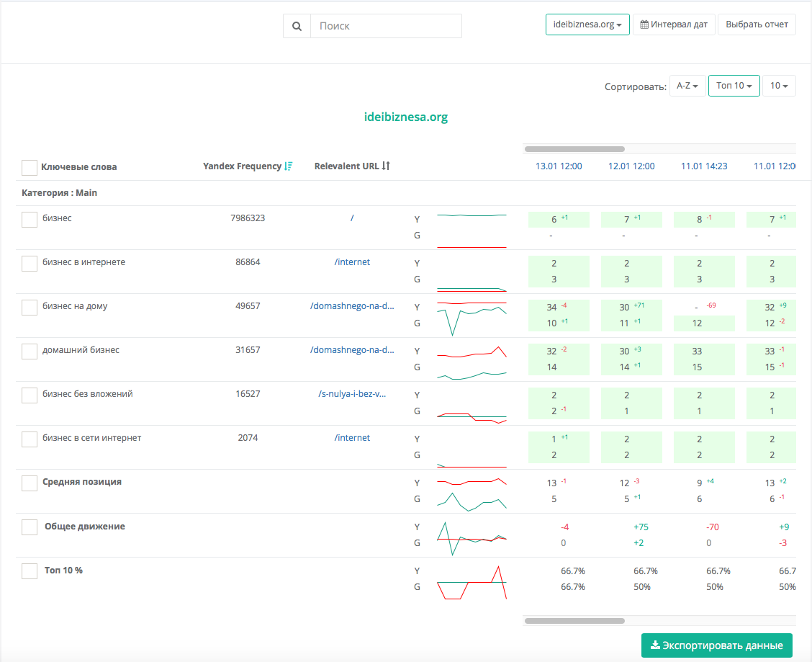Screen dimensions: 812x662
Task: Click keyword text бизнес без вложений
Action: 88,394
